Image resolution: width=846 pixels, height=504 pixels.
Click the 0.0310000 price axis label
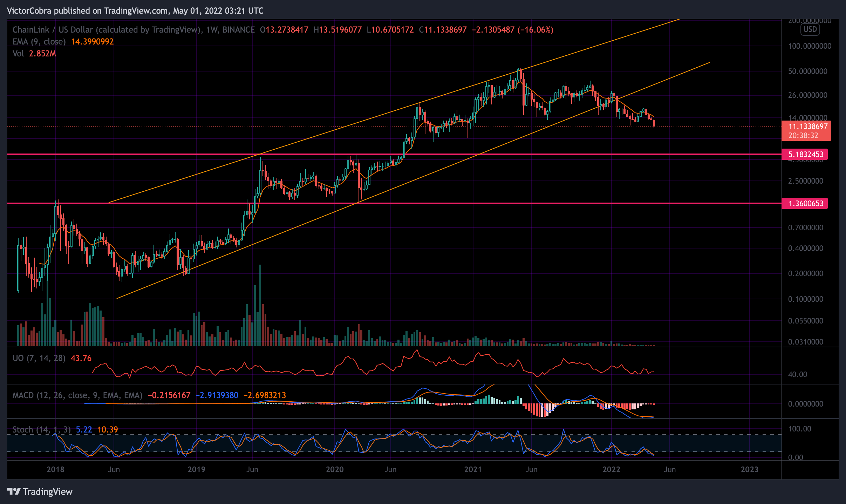tap(805, 342)
